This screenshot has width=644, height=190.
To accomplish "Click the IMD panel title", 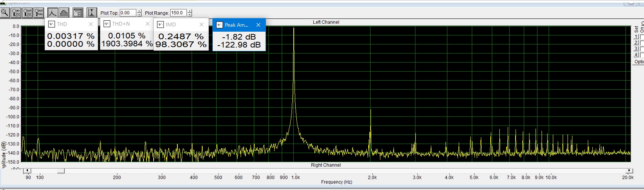I will (x=171, y=25).
